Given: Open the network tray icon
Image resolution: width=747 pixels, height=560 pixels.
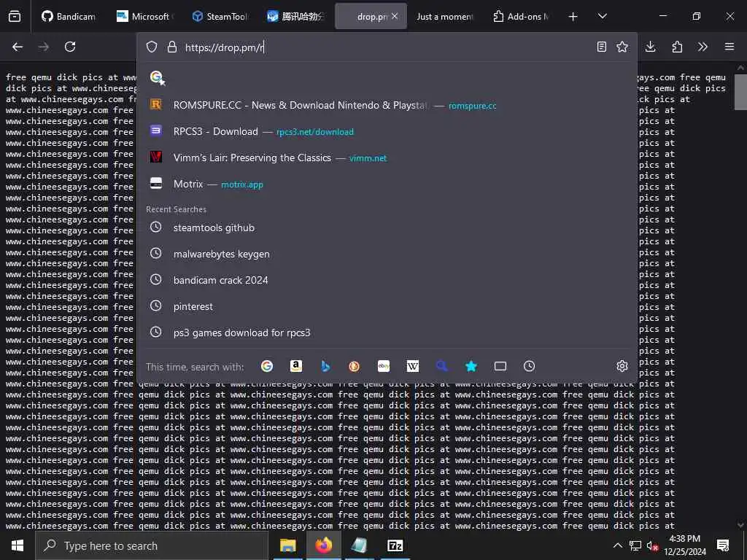Looking at the screenshot, I should [x=635, y=545].
